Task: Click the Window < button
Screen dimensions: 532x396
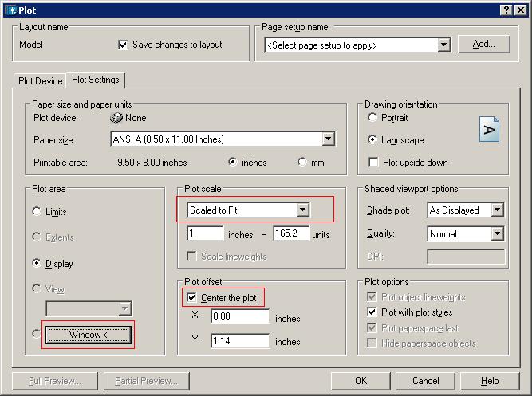Action: pyautogui.click(x=89, y=335)
